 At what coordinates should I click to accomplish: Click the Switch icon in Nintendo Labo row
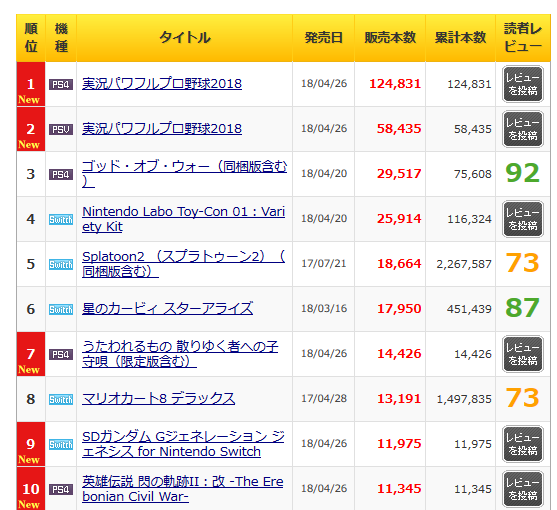(61, 219)
